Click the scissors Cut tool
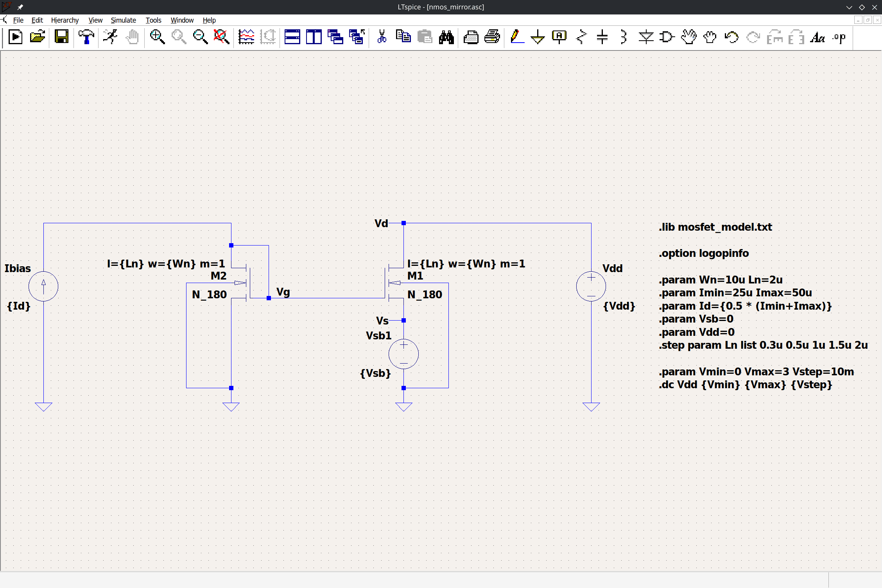The width and height of the screenshot is (882, 588). point(382,37)
